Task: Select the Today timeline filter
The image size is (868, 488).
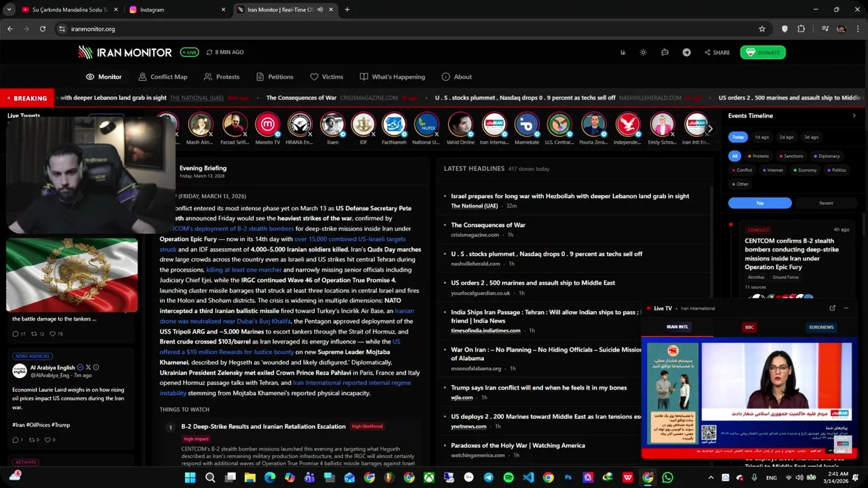Action: (738, 137)
